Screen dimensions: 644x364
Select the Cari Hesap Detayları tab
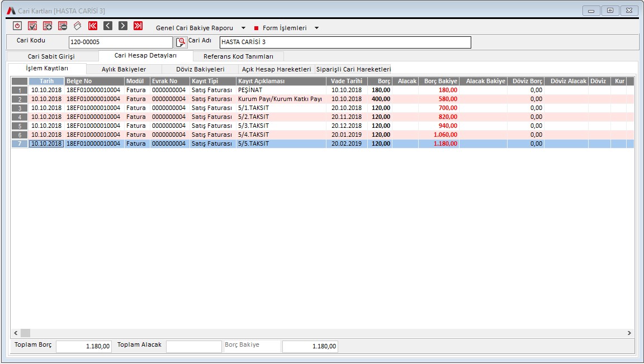click(145, 55)
